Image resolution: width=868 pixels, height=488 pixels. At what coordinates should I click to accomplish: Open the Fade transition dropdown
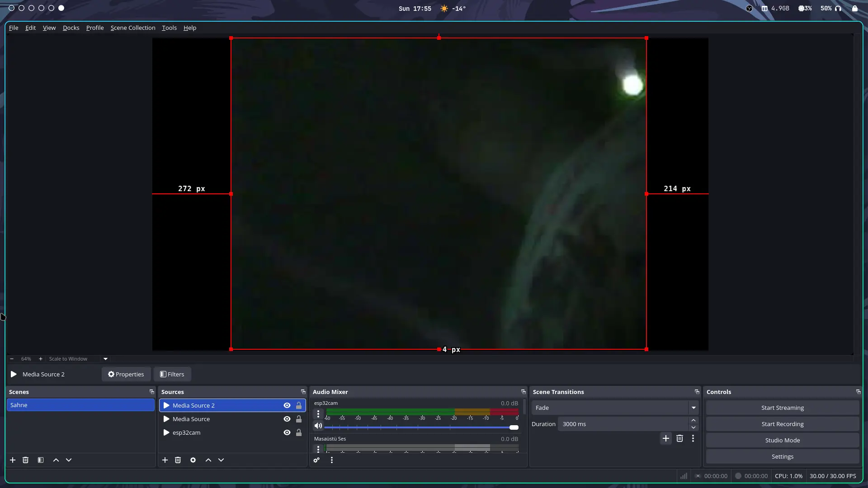693,408
